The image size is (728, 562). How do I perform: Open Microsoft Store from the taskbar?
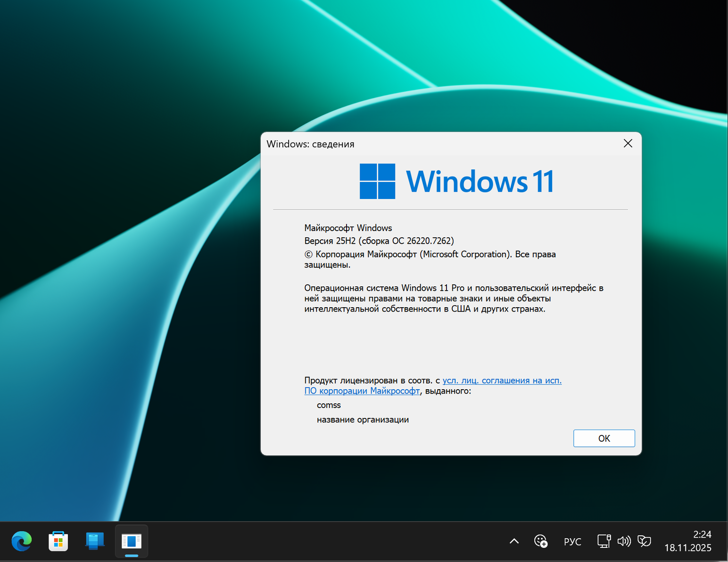point(58,541)
